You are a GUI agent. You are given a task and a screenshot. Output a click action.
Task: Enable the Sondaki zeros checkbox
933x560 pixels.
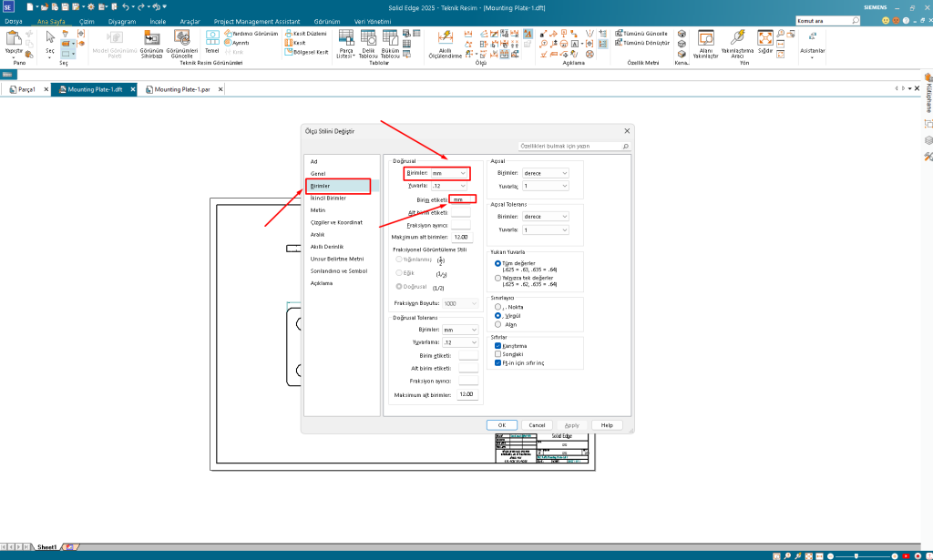click(x=497, y=354)
